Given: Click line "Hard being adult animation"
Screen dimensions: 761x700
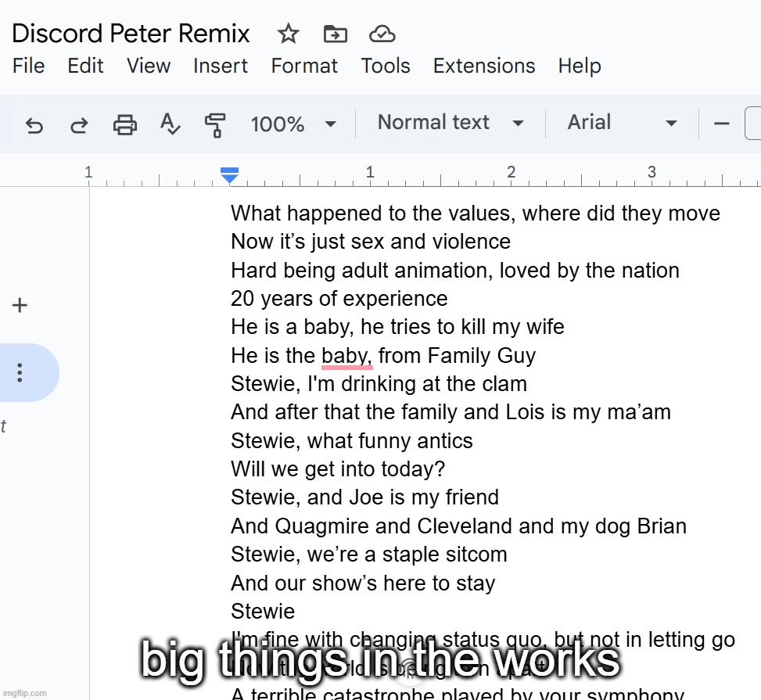Looking at the screenshot, I should point(454,271).
